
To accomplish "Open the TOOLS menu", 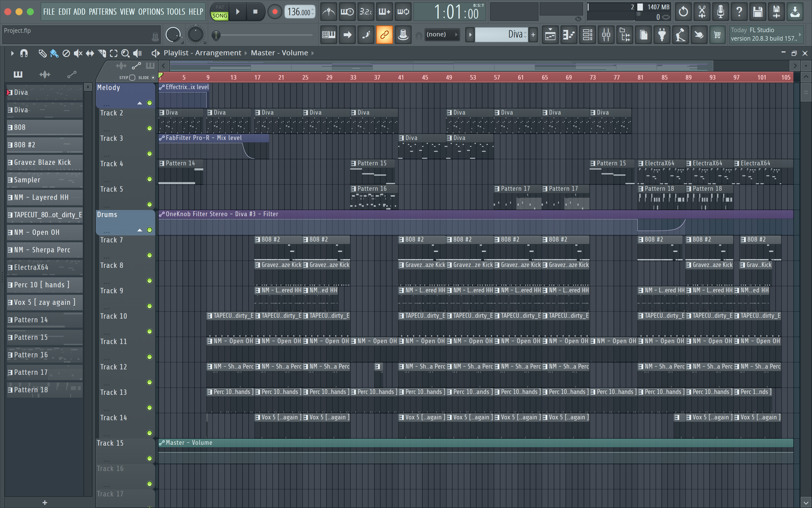I will coord(176,12).
